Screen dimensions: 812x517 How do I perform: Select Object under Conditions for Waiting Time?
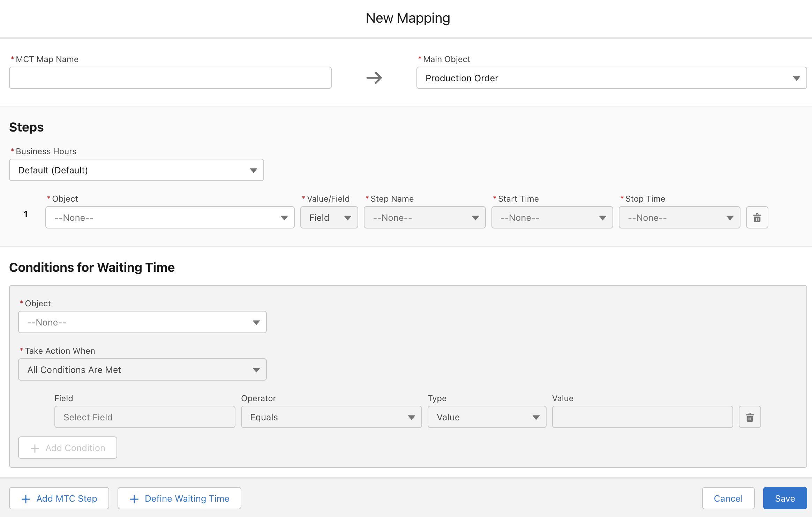coord(142,322)
